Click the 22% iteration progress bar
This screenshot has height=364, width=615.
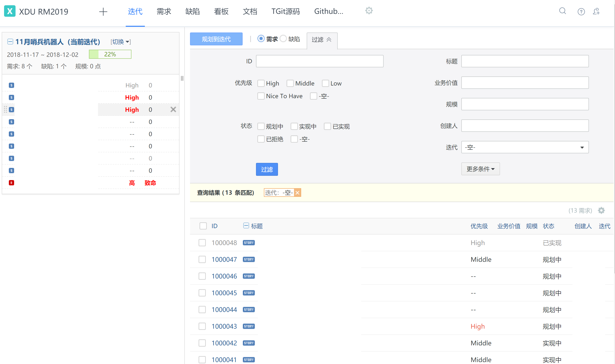110,54
